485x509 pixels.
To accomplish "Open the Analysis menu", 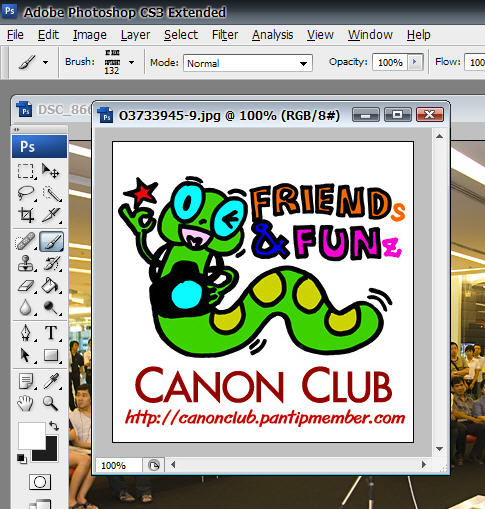I will (x=273, y=35).
